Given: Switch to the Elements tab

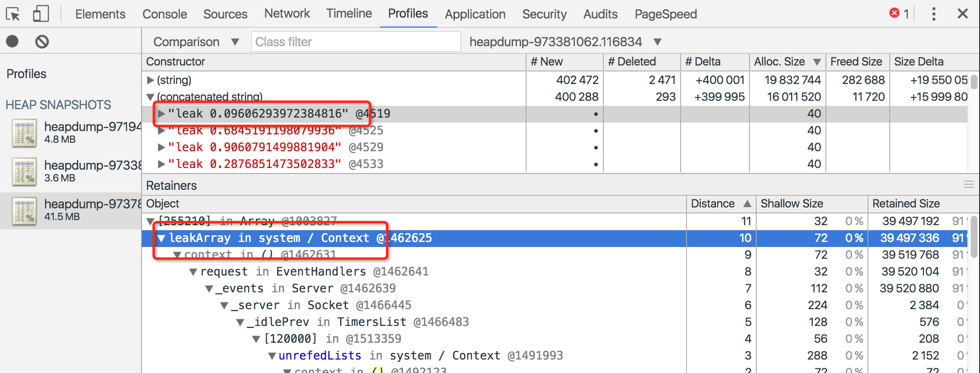Looking at the screenshot, I should 100,14.
